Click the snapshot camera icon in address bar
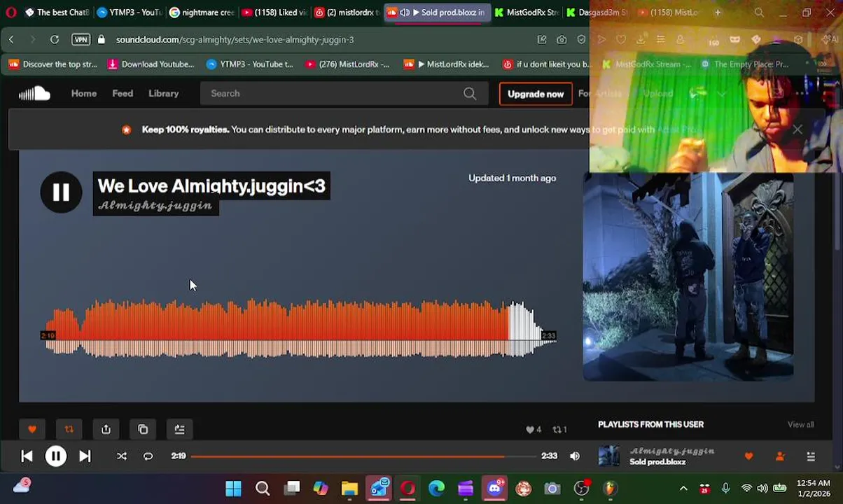843x504 pixels. pos(562,40)
